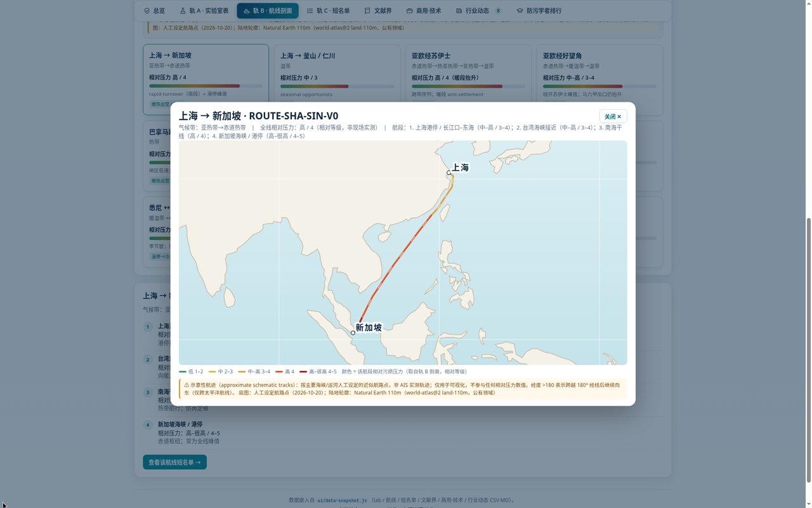The image size is (812, 508).
Task: Click the red-orange 高 4 legend swatch
Action: pyautogui.click(x=279, y=371)
